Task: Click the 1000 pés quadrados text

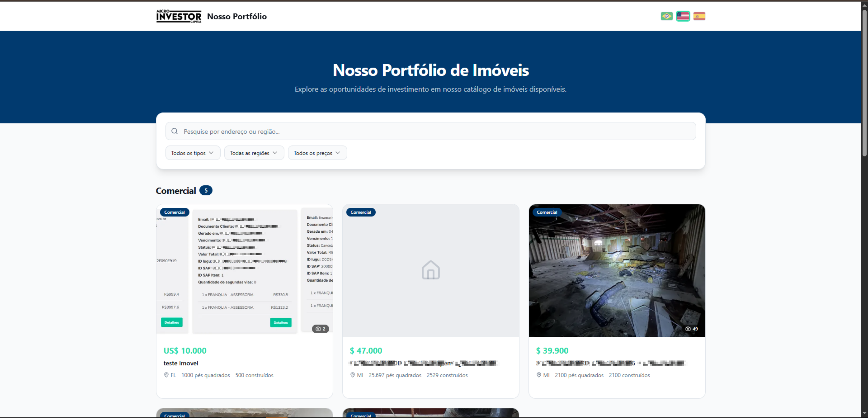Action: tap(205, 375)
